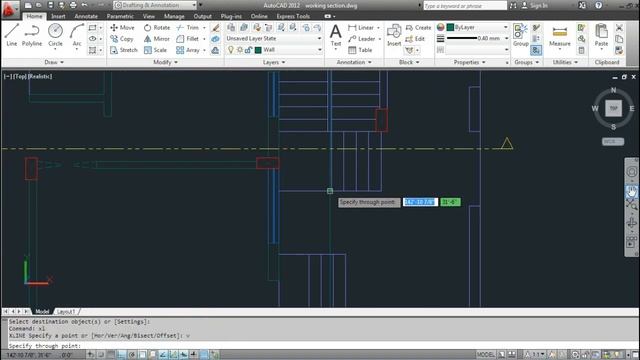
Task: Open the Parametric ribbon tab
Action: coord(120,16)
